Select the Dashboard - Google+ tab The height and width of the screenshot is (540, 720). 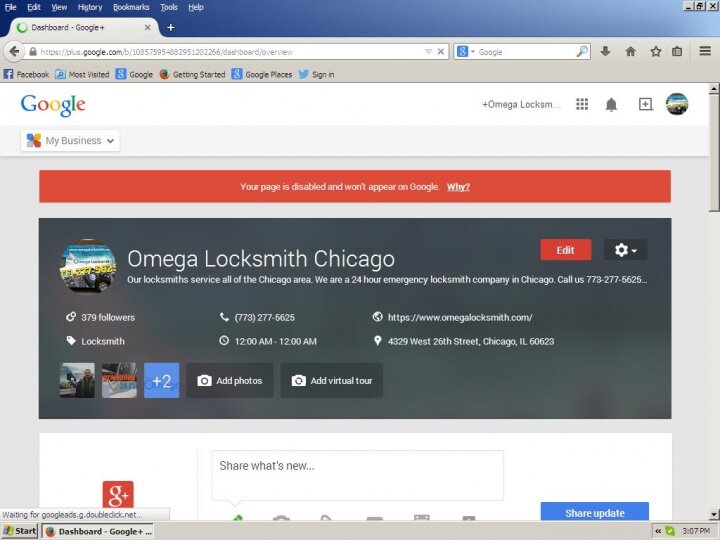[x=83, y=28]
